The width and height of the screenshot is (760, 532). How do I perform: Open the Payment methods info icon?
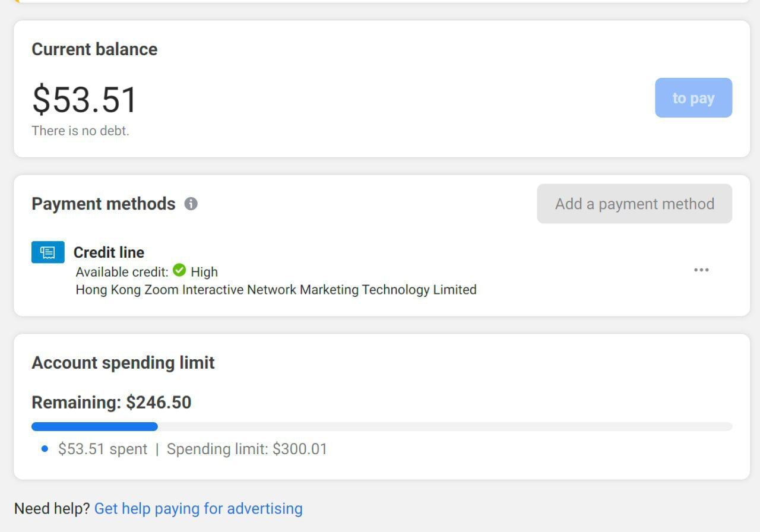191,204
